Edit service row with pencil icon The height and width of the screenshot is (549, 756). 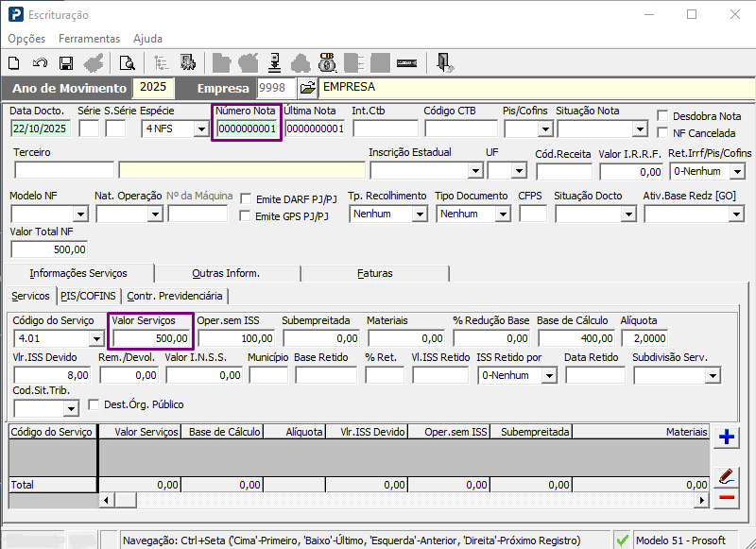tap(727, 475)
